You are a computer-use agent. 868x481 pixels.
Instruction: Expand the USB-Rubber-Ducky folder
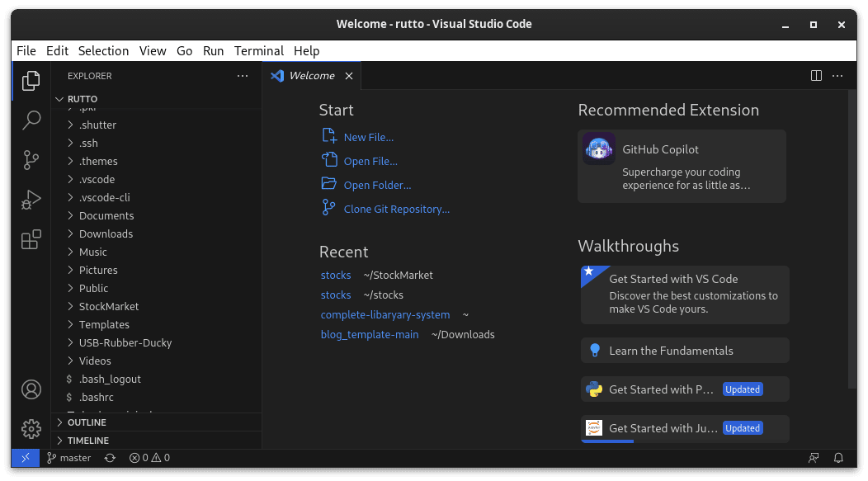[156, 343]
